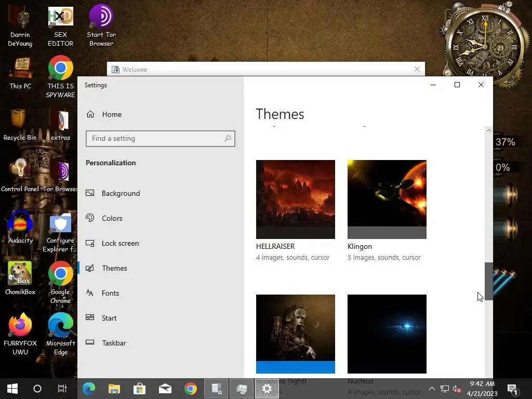Open Microsoft Store from taskbar
Screen dimensions: 532x399
(139, 389)
